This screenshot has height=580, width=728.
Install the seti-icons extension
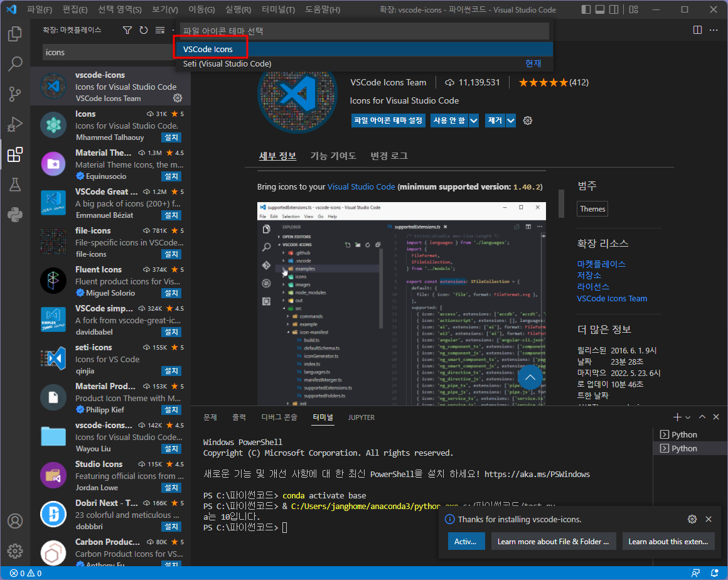point(171,371)
